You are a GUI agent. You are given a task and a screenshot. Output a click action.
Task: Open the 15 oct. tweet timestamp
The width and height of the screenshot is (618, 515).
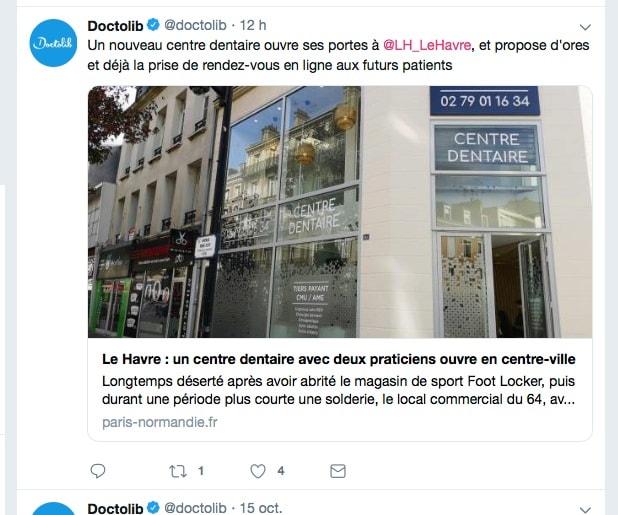click(x=261, y=508)
